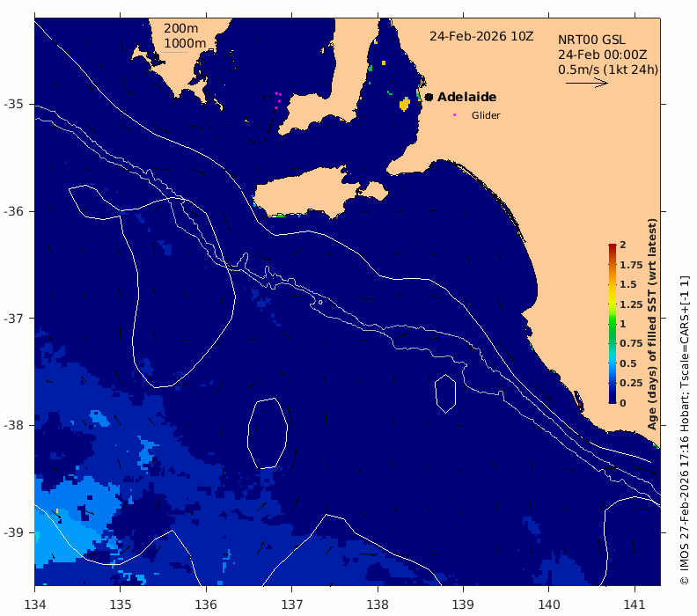Click the IMOS copyright credit text
Image resolution: width=697 pixels, height=616 pixels.
(685, 430)
